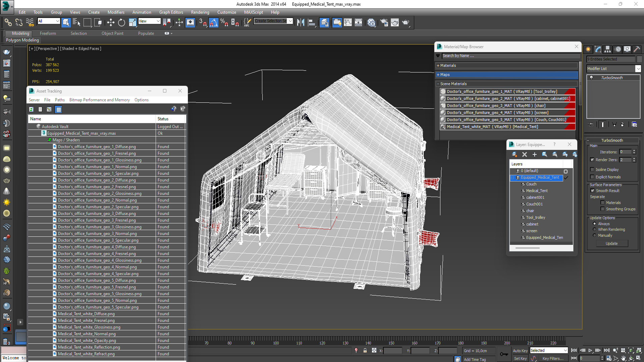
Task: Select the Move transform tool
Action: point(111,22)
